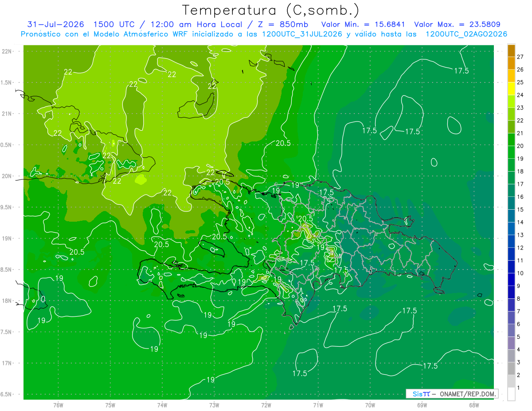The width and height of the screenshot is (532, 411).
Task: Click the '1200UTC_02AGO2026' validity text
Action: 466,34
